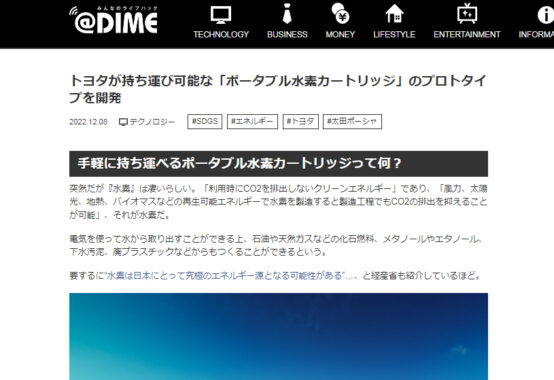This screenshot has width=554, height=380.
Task: Click the MONEY yen coin icon
Action: (340, 13)
